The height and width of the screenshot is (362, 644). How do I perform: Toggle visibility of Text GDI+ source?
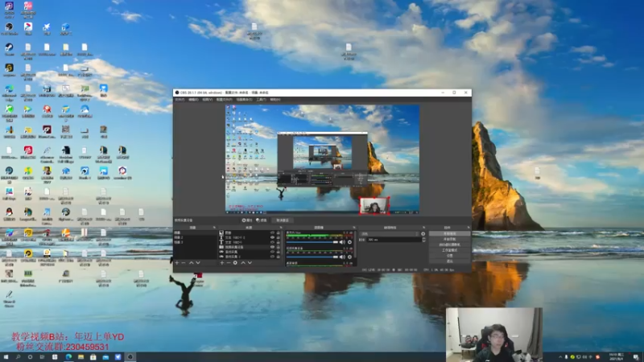272,242
